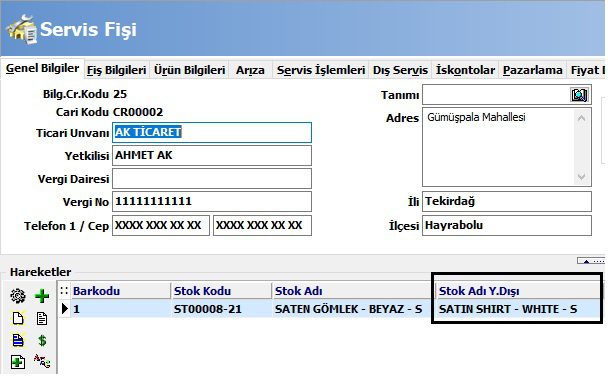This screenshot has height=376, width=608.
Task: Switch to the Ürün Bilgileri tab
Action: coord(190,70)
